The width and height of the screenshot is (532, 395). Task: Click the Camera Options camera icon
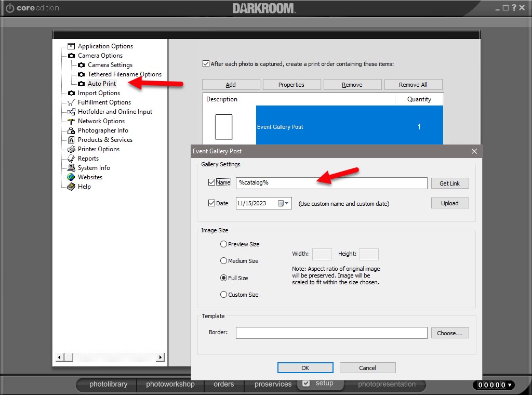click(x=71, y=56)
